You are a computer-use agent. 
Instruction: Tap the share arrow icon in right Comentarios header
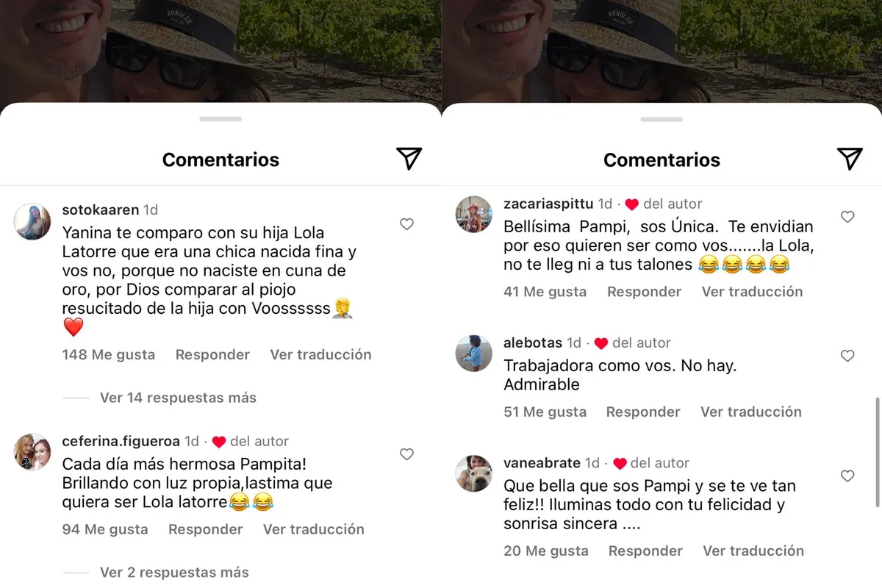[x=850, y=158]
